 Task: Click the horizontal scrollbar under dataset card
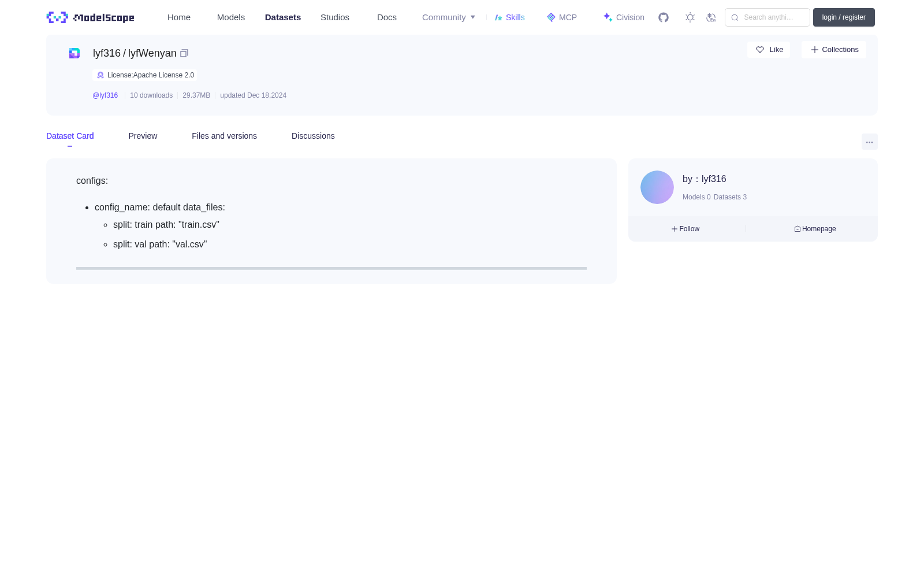click(331, 268)
